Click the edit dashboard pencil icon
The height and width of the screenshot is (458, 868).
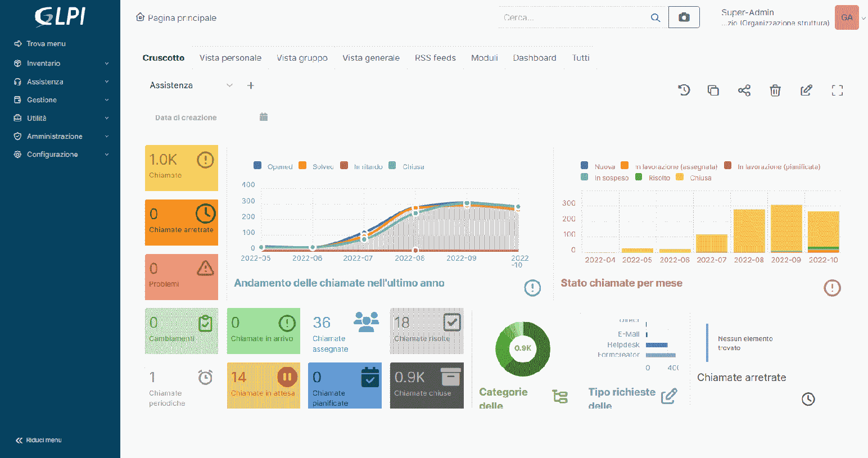806,90
